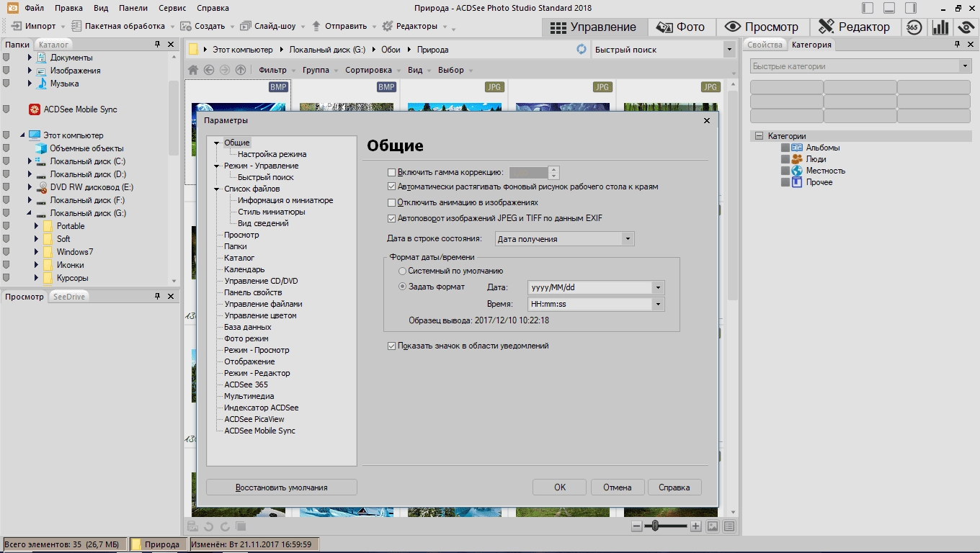Click the Прочее category icon

796,182
